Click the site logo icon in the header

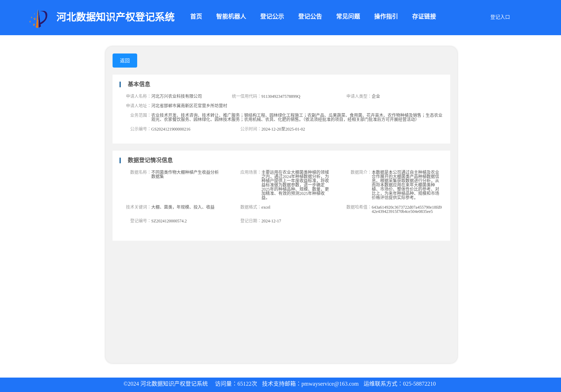click(x=38, y=18)
